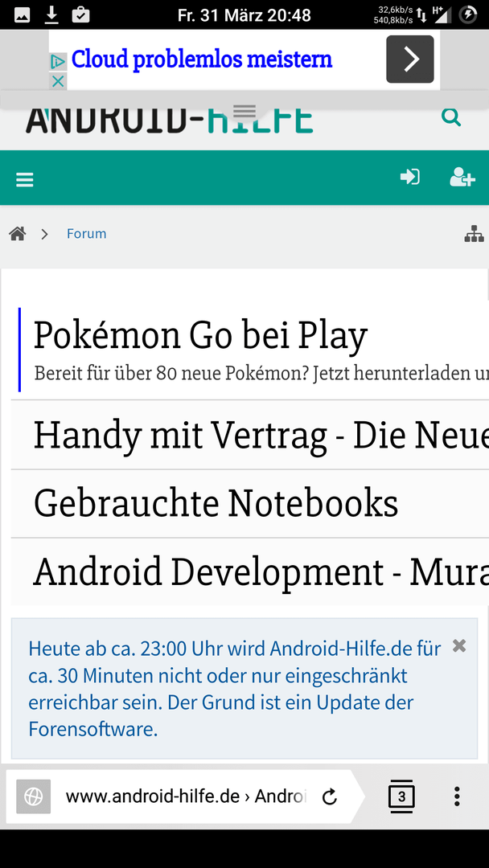Tap the ad's arrow button
The height and width of the screenshot is (868, 489).
click(409, 59)
